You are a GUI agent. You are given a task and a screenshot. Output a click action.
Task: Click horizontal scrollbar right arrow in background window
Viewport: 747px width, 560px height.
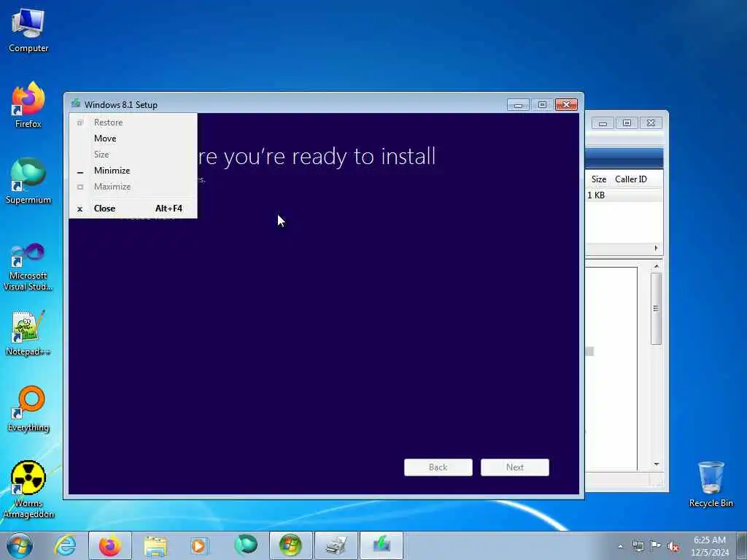point(656,248)
